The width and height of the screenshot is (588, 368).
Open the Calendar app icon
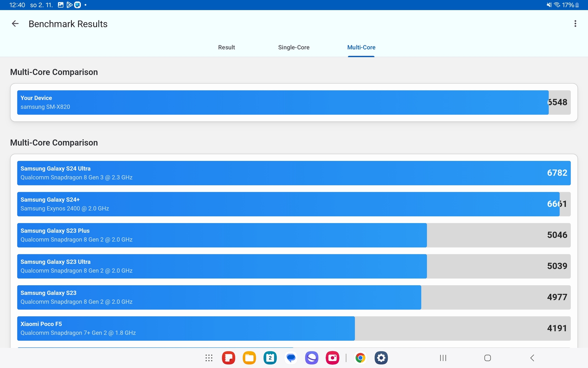pyautogui.click(x=270, y=358)
